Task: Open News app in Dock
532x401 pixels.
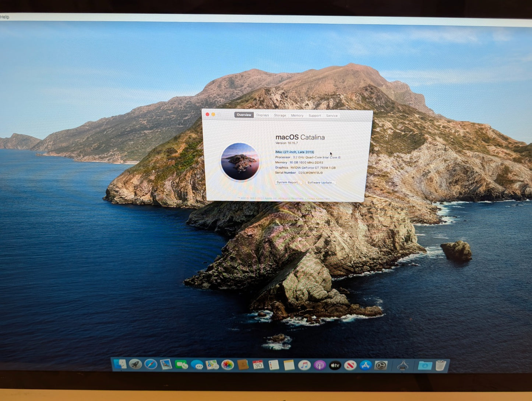Action: (350, 365)
